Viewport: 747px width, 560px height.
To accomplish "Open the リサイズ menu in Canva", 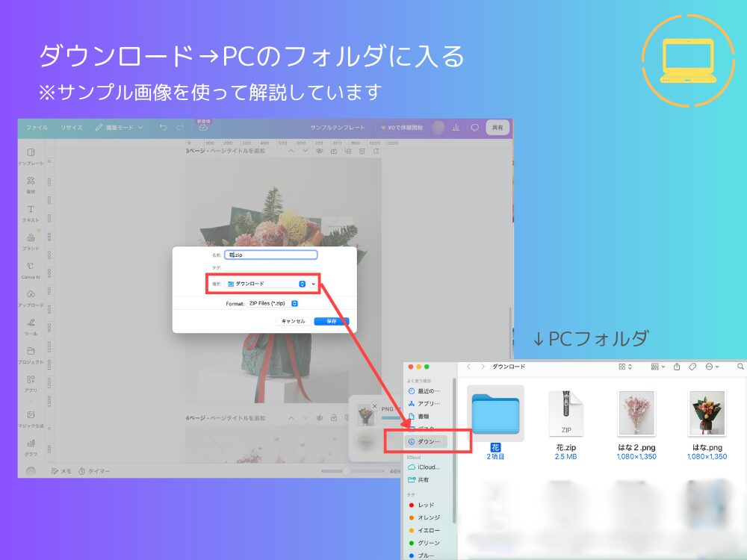I will (72, 128).
